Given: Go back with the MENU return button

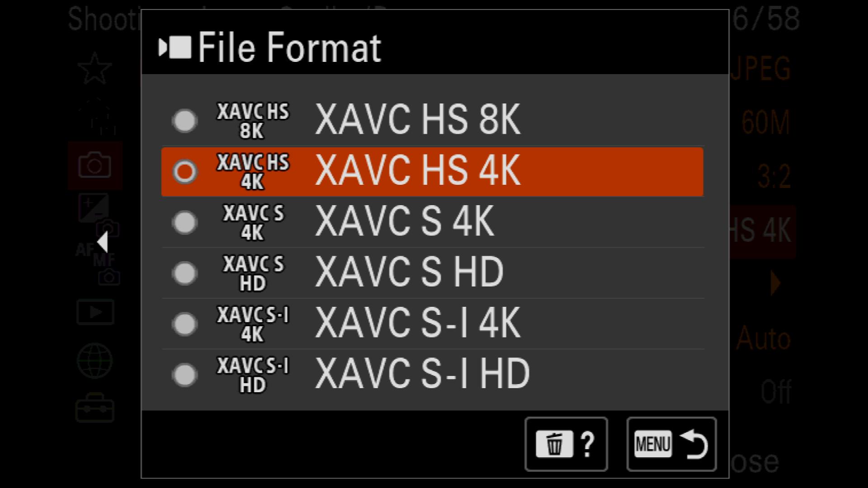Looking at the screenshot, I should pyautogui.click(x=671, y=444).
